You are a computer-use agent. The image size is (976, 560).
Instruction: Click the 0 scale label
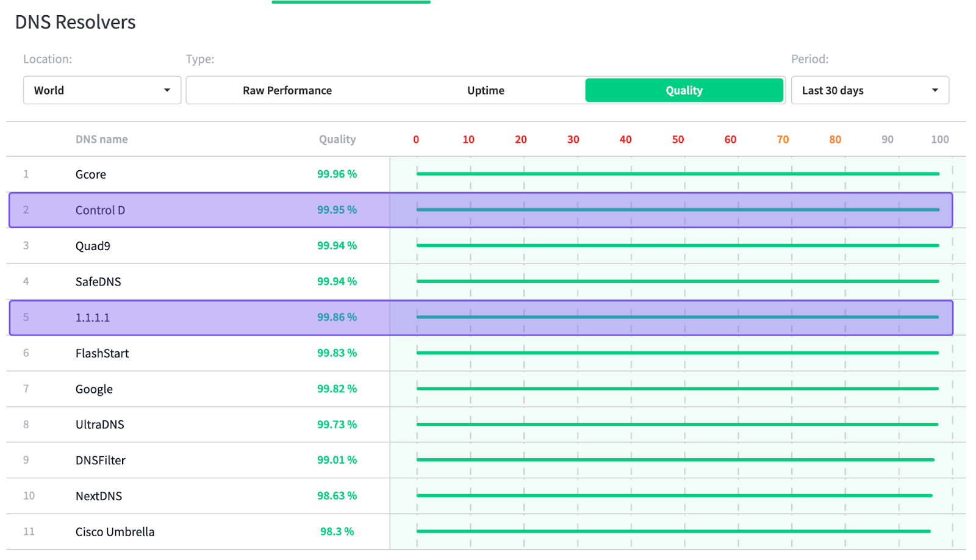(x=416, y=139)
